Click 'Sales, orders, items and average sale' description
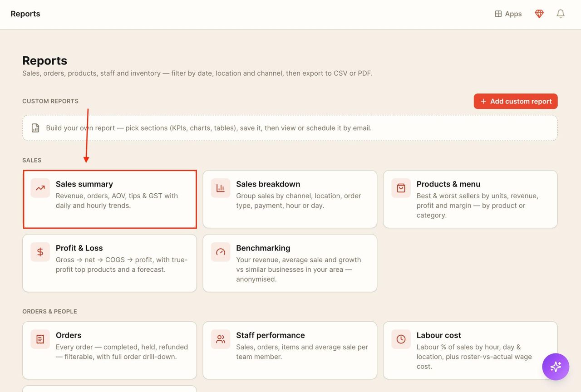Viewport: 581px width, 392px height. (x=302, y=352)
